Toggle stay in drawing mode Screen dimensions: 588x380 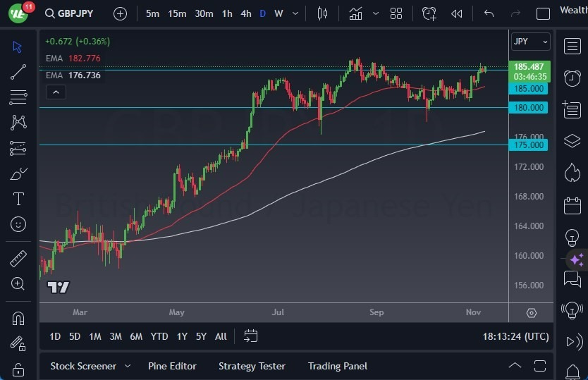point(18,343)
